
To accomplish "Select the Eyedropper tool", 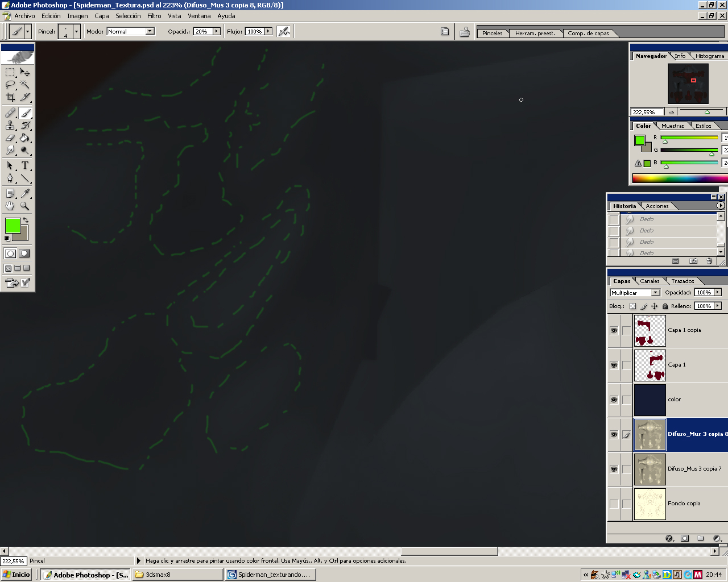I will pyautogui.click(x=25, y=194).
